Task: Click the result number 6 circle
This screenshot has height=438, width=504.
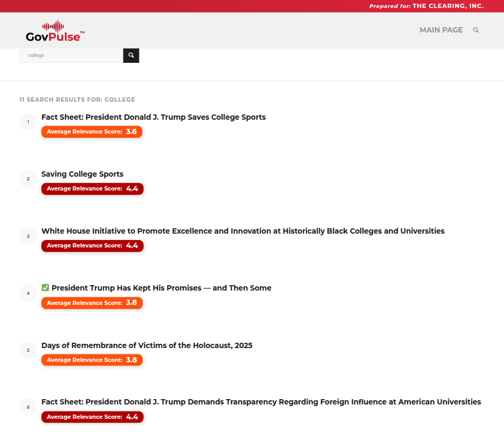Action: (28, 407)
